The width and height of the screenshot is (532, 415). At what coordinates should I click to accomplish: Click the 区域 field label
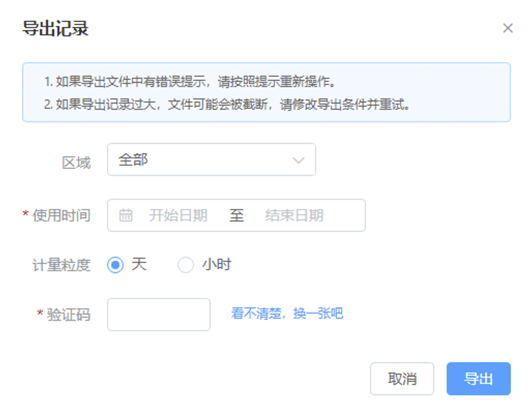click(76, 163)
